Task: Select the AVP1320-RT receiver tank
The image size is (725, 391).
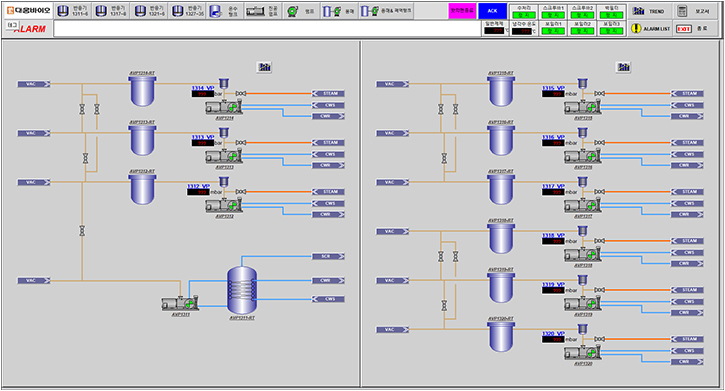Action: click(501, 336)
